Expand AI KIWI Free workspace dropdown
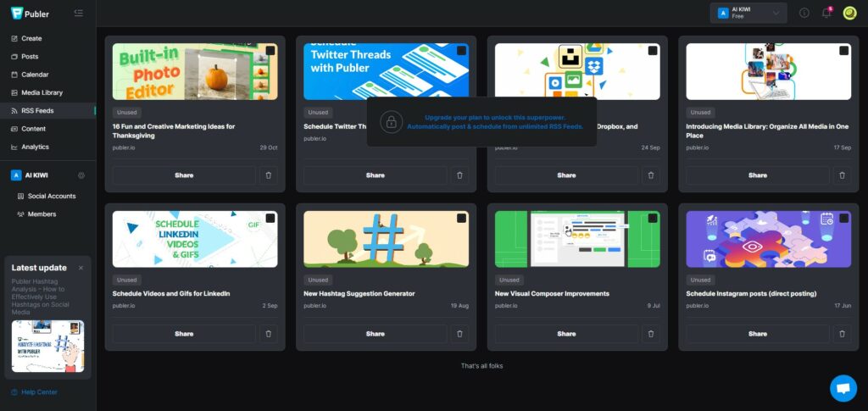 748,14
